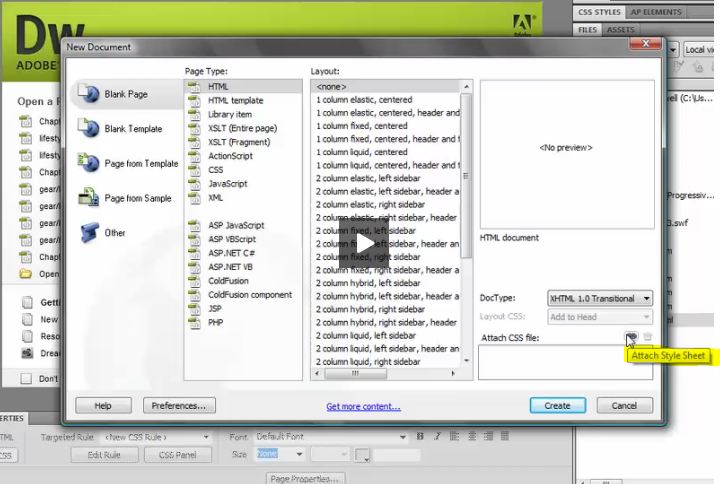This screenshot has width=720, height=484.
Task: Open the DocType dropdown
Action: (600, 298)
